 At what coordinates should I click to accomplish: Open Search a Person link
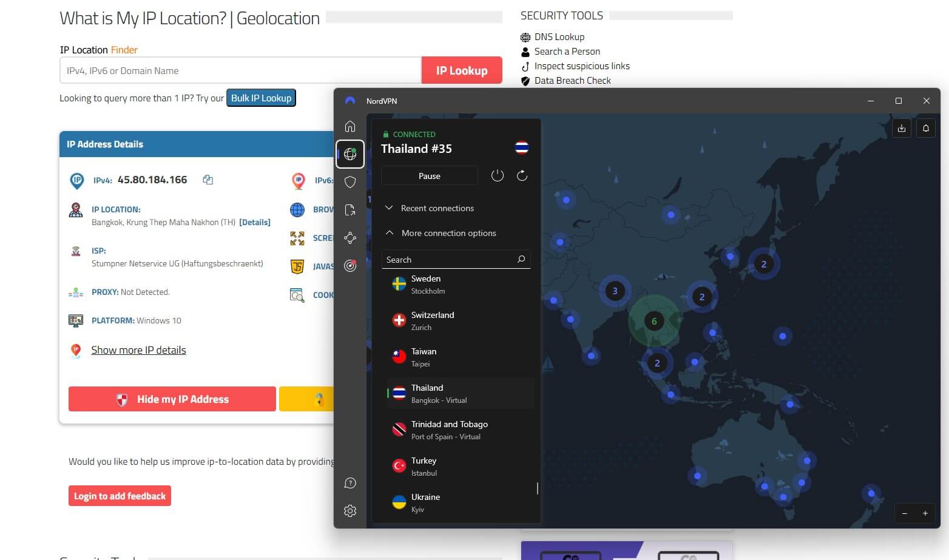pos(567,52)
